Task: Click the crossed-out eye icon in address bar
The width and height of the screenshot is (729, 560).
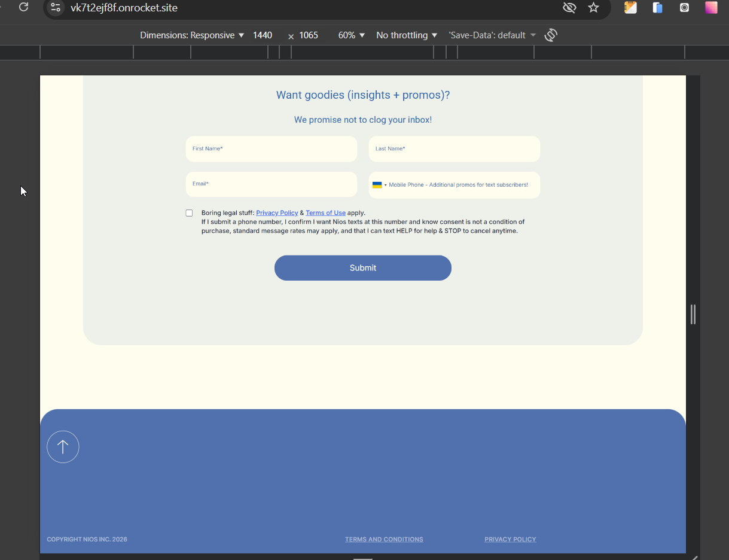Action: [569, 8]
